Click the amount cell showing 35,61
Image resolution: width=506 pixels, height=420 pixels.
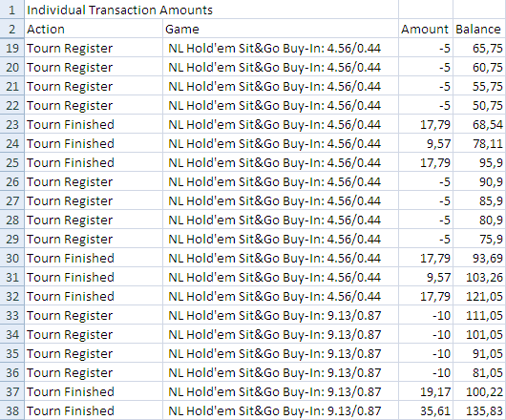tap(426, 410)
